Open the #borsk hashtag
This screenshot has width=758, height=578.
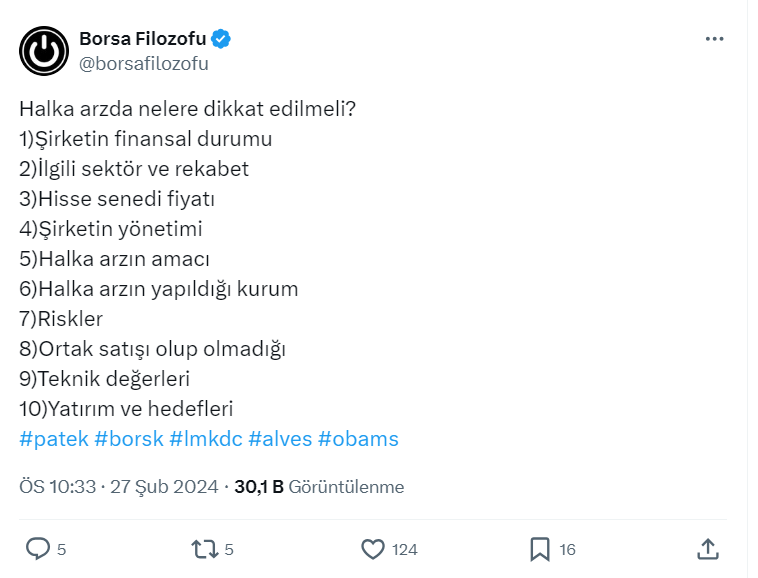point(127,439)
